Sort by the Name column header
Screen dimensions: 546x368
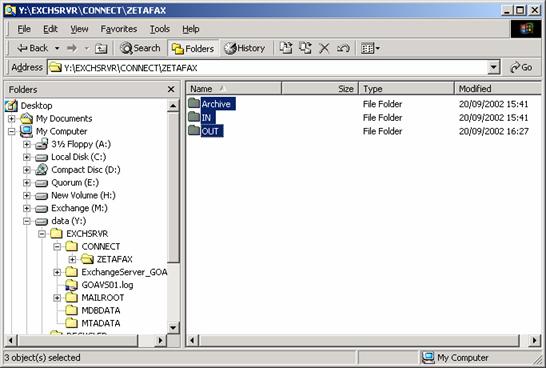(x=233, y=89)
